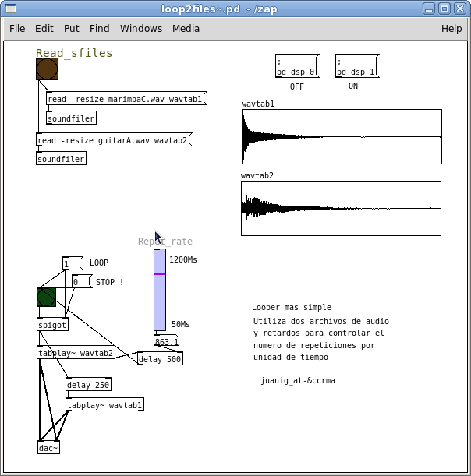Open the Put menu
471x476 pixels.
pyautogui.click(x=72, y=28)
